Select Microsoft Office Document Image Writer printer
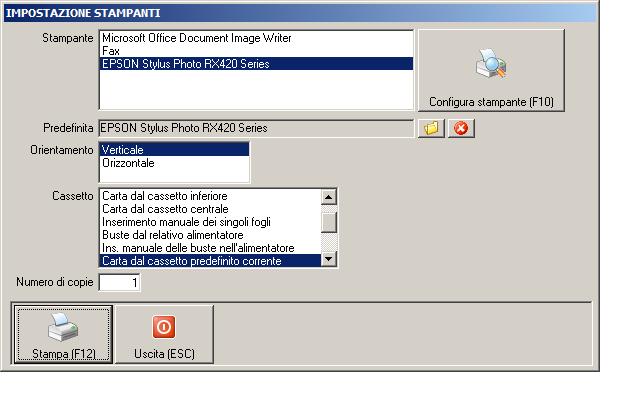 [256, 38]
